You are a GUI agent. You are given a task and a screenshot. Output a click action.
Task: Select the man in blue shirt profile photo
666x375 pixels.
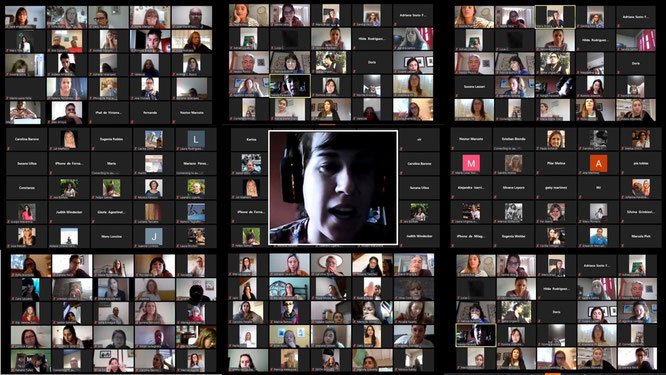[598, 236]
